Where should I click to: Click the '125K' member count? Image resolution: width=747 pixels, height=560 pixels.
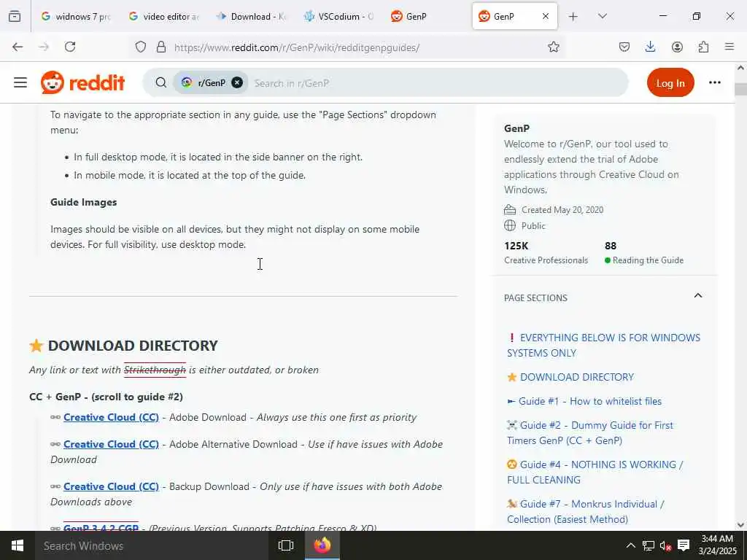point(516,246)
